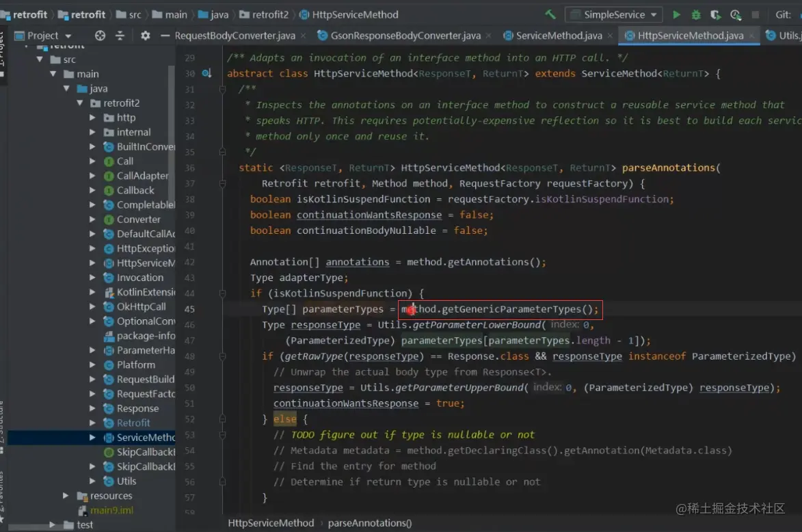Click HttpServiceMethod in bottom breadcrumb
802x532 pixels.
271,523
